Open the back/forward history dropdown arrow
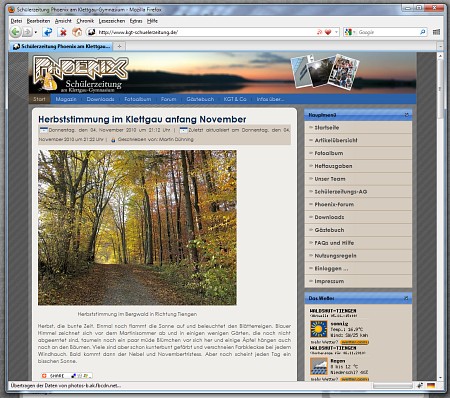Image resolution: width=450 pixels, height=398 pixels. coord(36,33)
